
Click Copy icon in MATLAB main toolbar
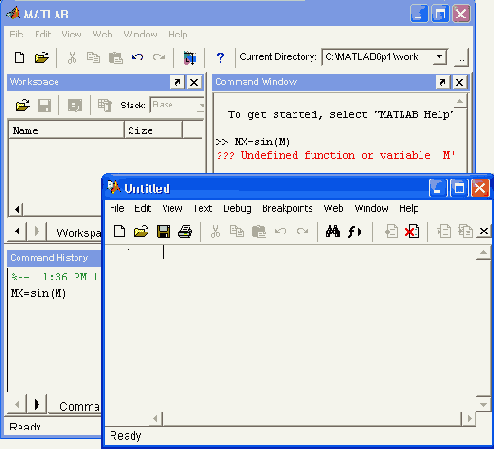click(x=93, y=57)
